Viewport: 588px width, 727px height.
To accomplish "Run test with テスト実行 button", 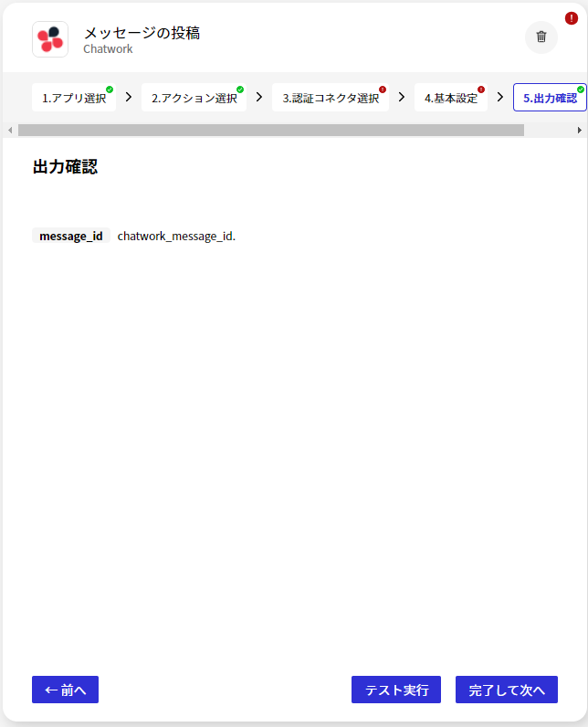I will pyautogui.click(x=396, y=690).
